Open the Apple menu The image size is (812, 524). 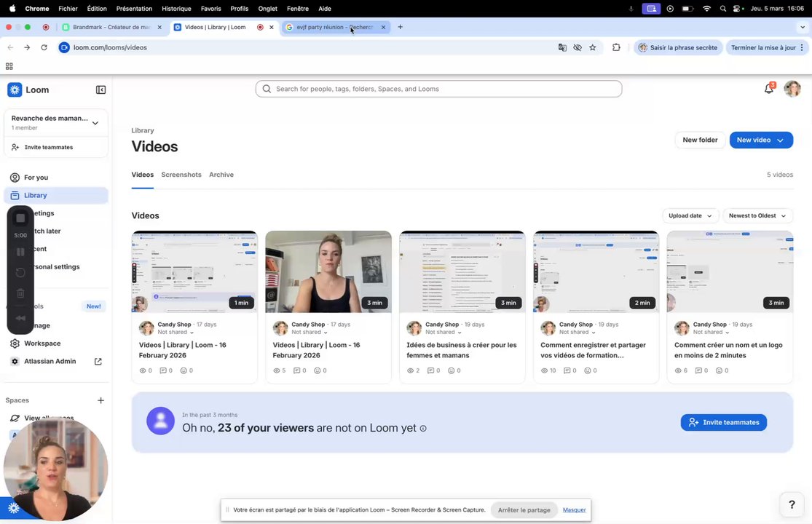(x=12, y=8)
